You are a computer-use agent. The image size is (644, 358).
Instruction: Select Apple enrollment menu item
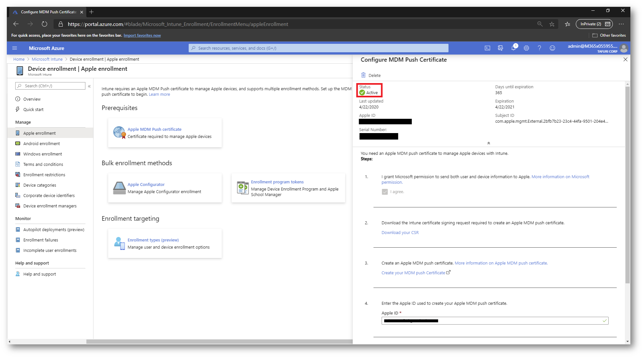pos(50,133)
